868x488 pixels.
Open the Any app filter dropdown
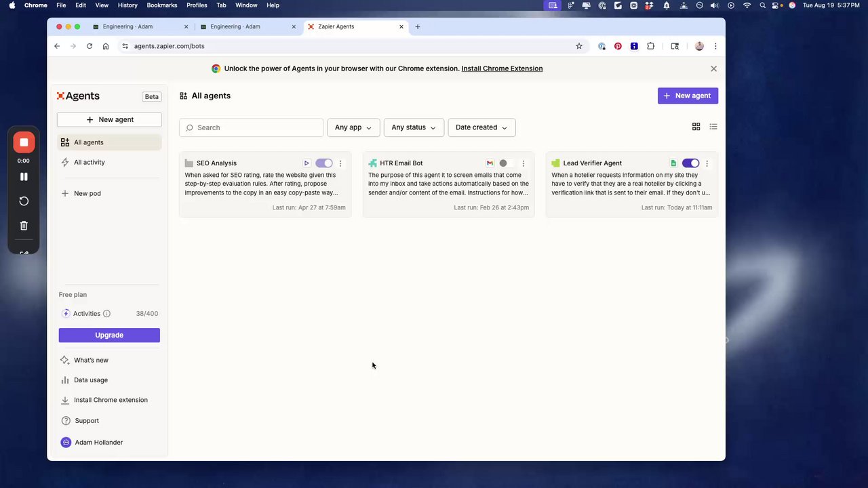coord(353,127)
